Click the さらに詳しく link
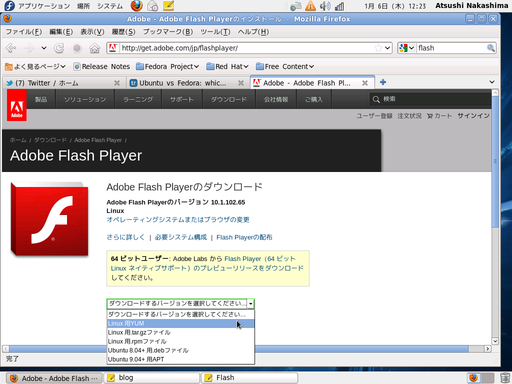The image size is (512, 384). point(125,237)
